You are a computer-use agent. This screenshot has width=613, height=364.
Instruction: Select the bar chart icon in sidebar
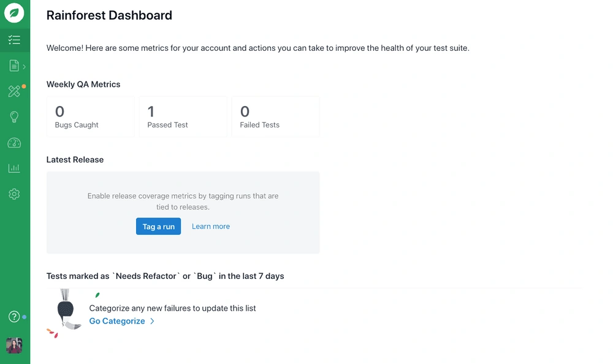tap(14, 168)
